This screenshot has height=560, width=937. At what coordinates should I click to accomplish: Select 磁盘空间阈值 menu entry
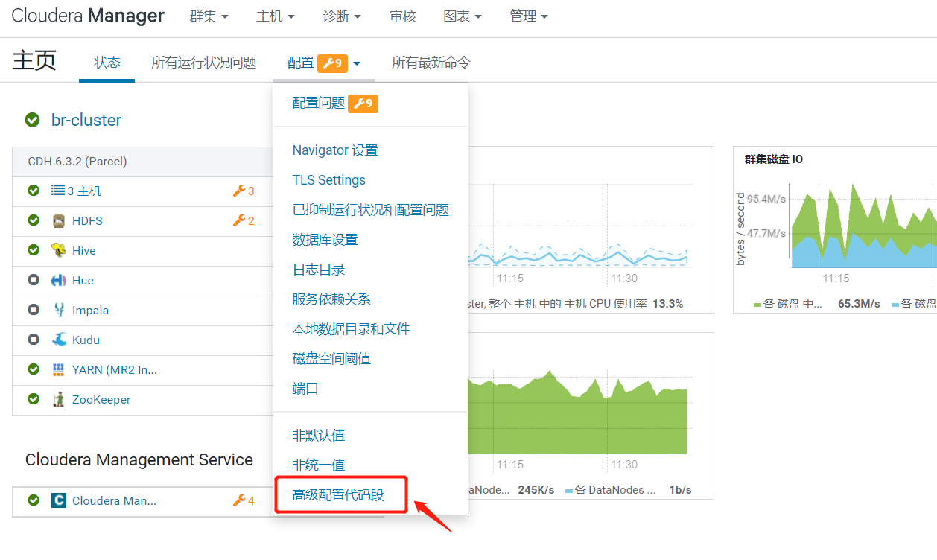331,359
